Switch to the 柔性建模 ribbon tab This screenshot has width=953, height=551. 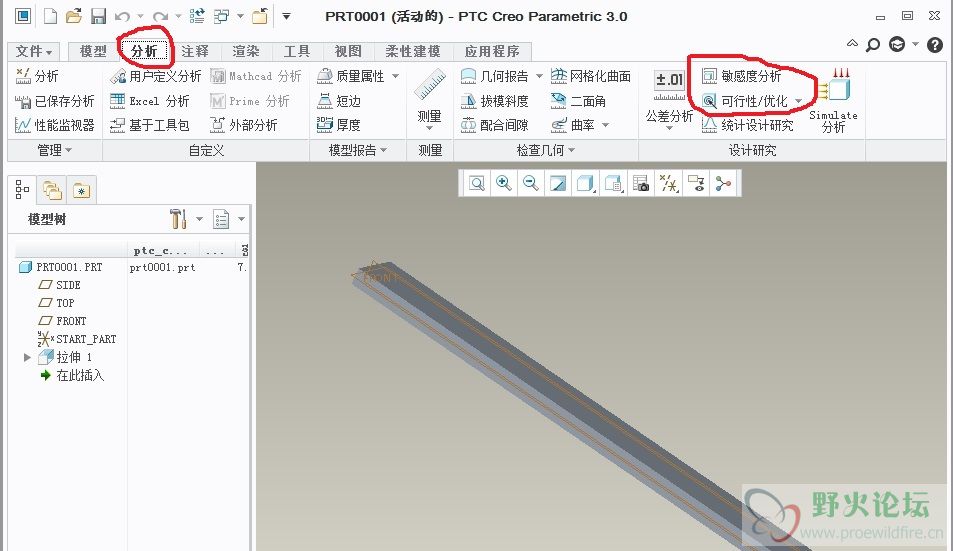(413, 51)
